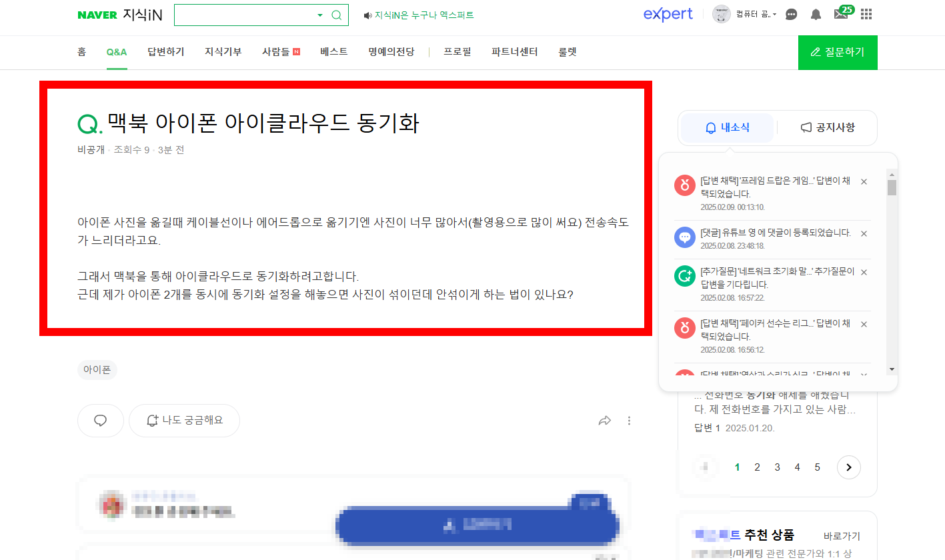
Task: Open the '네트워크 초기화 말' 추가질문 notification
Action: click(x=777, y=278)
